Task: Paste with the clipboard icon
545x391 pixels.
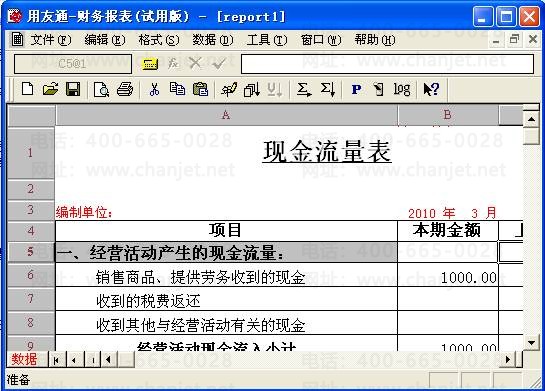Action: coord(200,89)
